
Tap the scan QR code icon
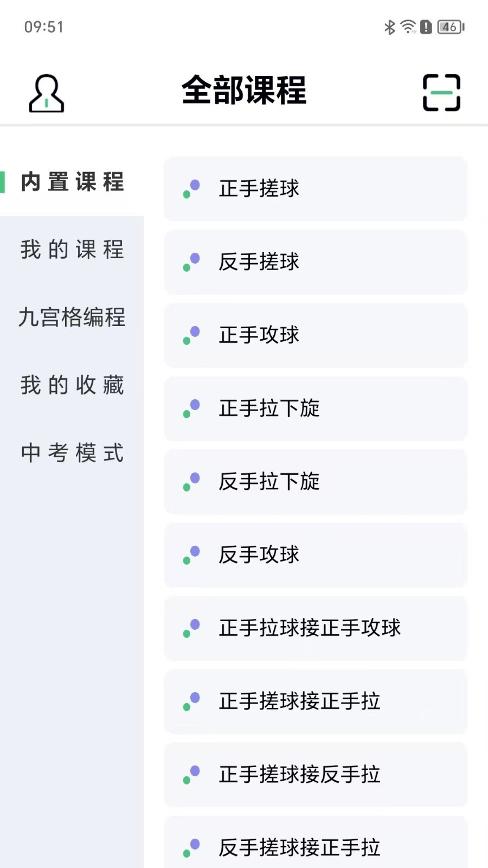441,93
